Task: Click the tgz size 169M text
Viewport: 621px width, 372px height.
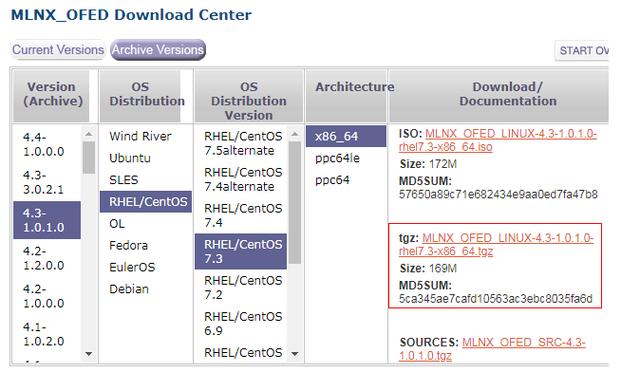Action: tap(443, 268)
